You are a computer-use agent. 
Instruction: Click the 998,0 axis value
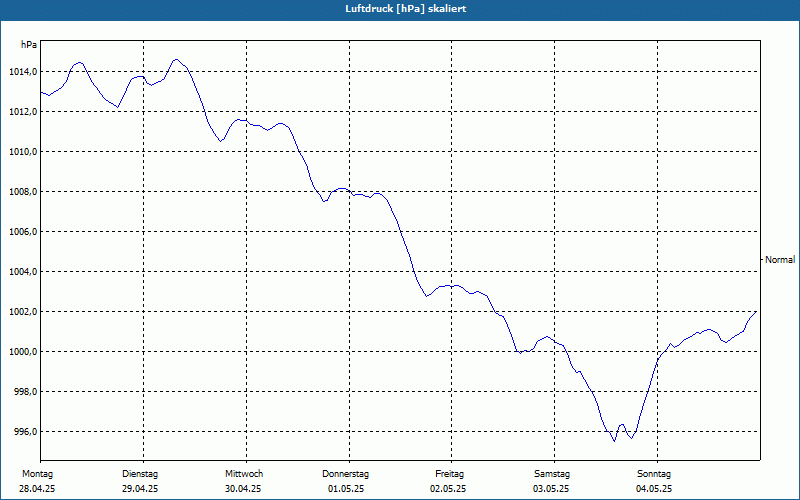click(x=25, y=392)
